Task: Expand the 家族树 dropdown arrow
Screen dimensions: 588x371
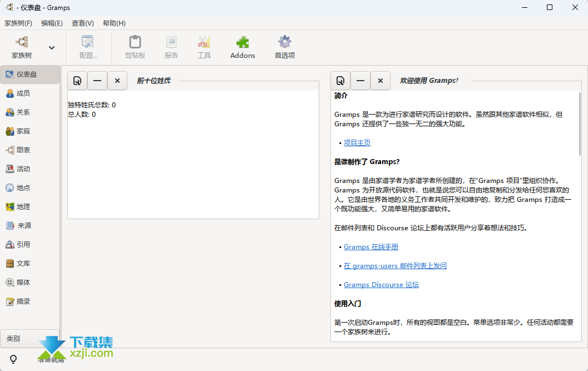Action: pos(52,48)
